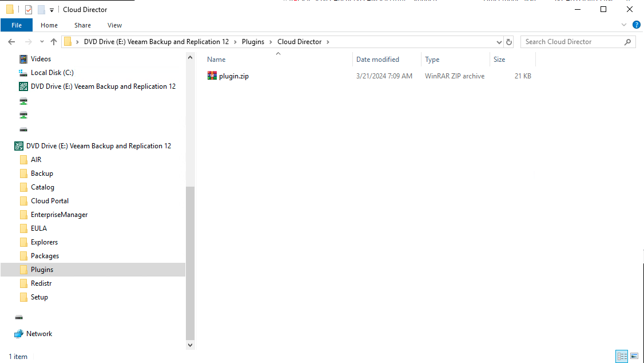Click the Local Disk (C:) drive icon
This screenshot has width=644, height=363.
pos(23,73)
